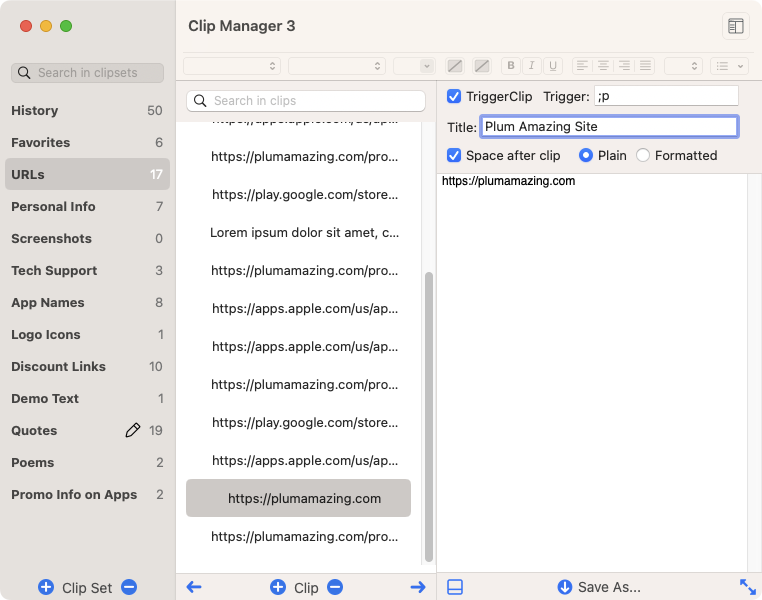Open the font size combo box
This screenshot has width=762, height=600.
pos(414,66)
